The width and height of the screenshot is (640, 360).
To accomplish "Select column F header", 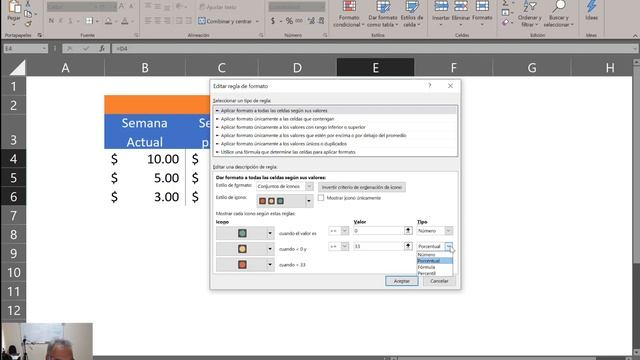I will (x=453, y=67).
